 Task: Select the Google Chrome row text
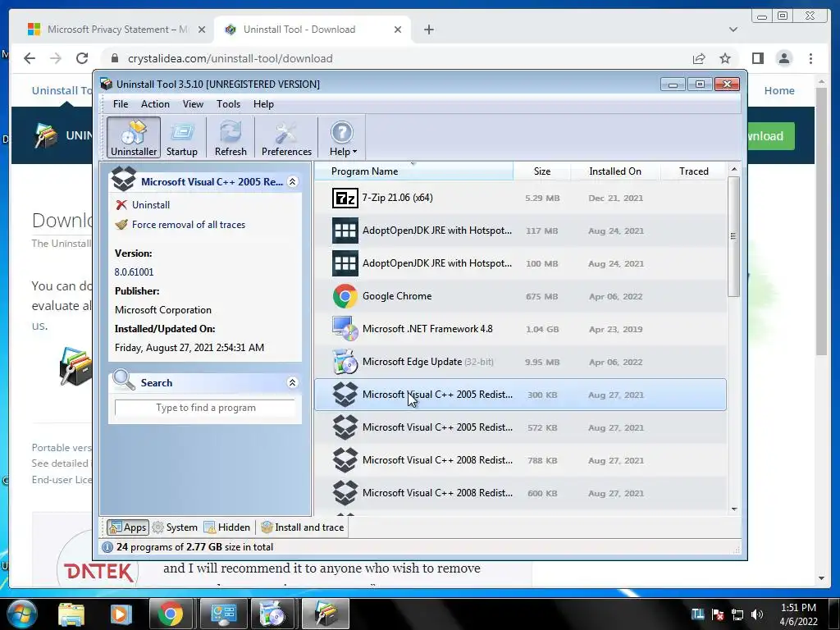[397, 296]
